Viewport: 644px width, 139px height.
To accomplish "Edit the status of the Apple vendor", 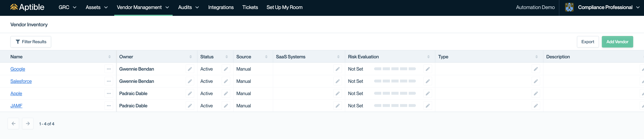I will [226, 93].
